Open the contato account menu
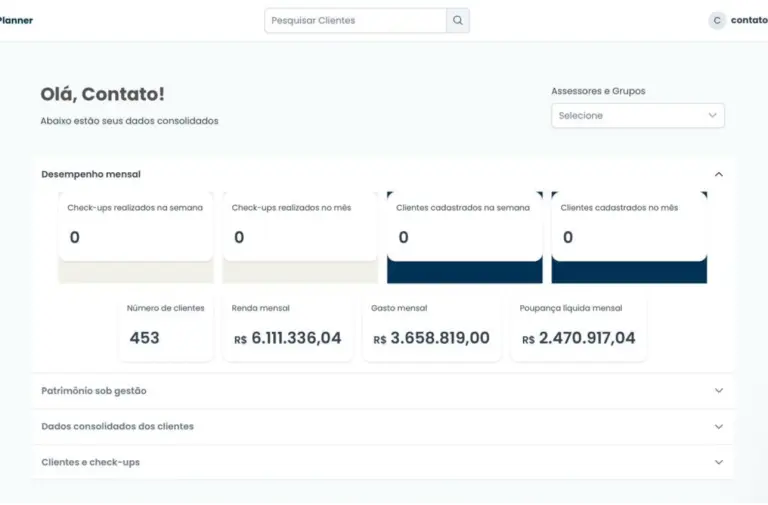 coord(748,20)
